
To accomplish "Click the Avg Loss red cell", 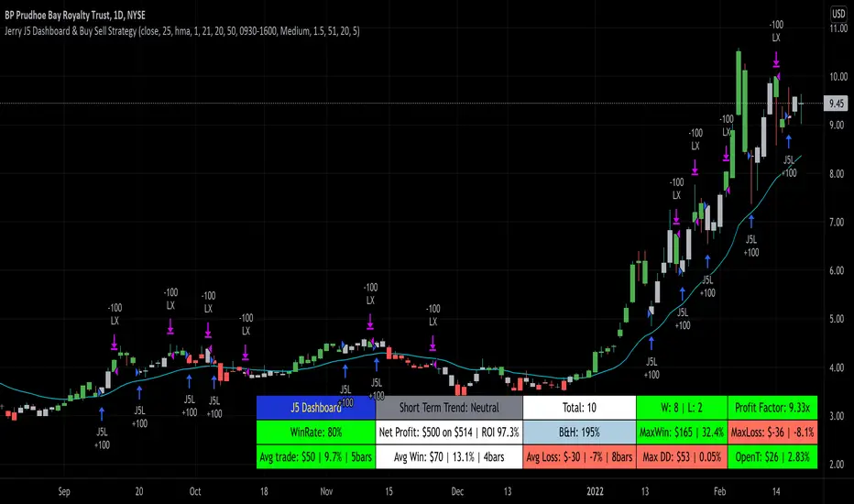I will pos(579,456).
